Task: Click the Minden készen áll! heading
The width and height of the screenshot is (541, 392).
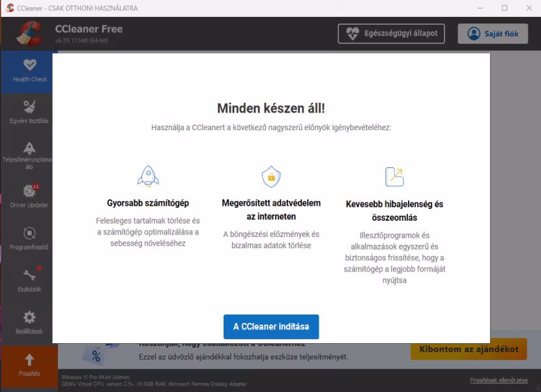Action: [x=271, y=108]
